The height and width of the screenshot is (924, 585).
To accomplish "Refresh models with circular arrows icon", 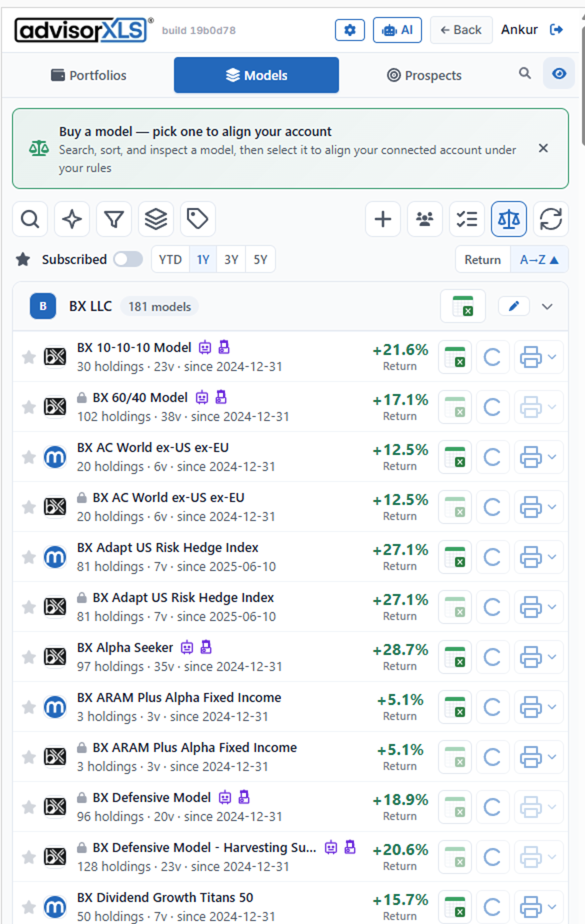I will point(551,219).
